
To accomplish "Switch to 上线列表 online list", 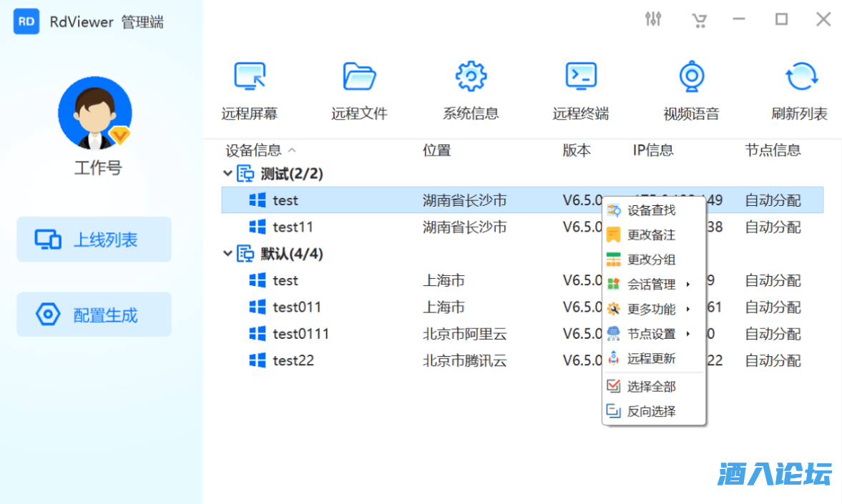I will pos(94,239).
